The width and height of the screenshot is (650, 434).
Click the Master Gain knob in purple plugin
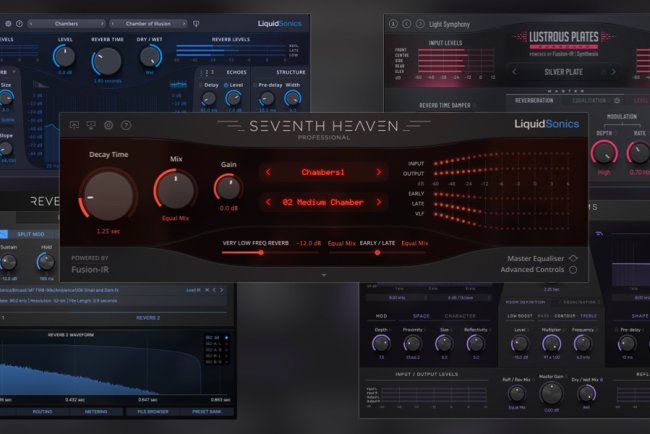pos(551,393)
